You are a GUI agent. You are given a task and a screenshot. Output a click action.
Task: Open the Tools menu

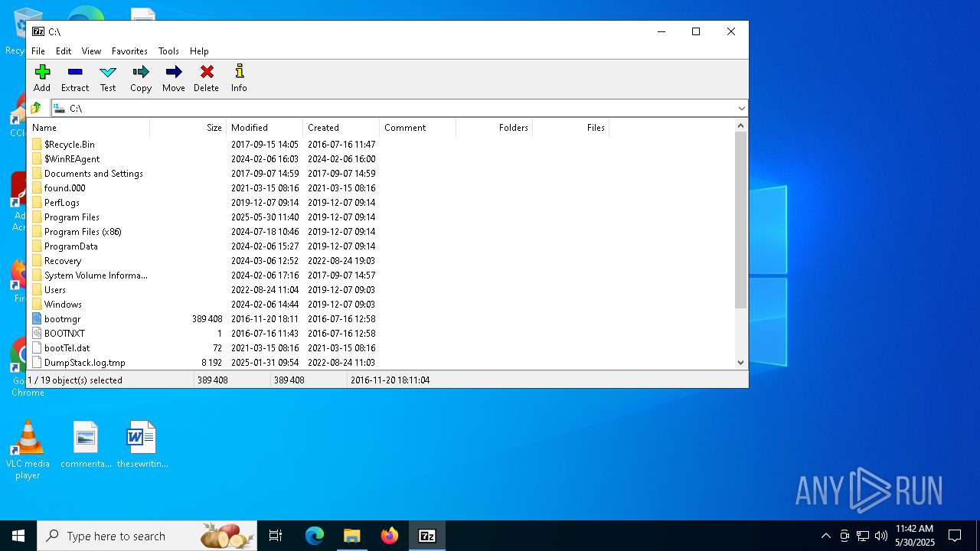168,51
